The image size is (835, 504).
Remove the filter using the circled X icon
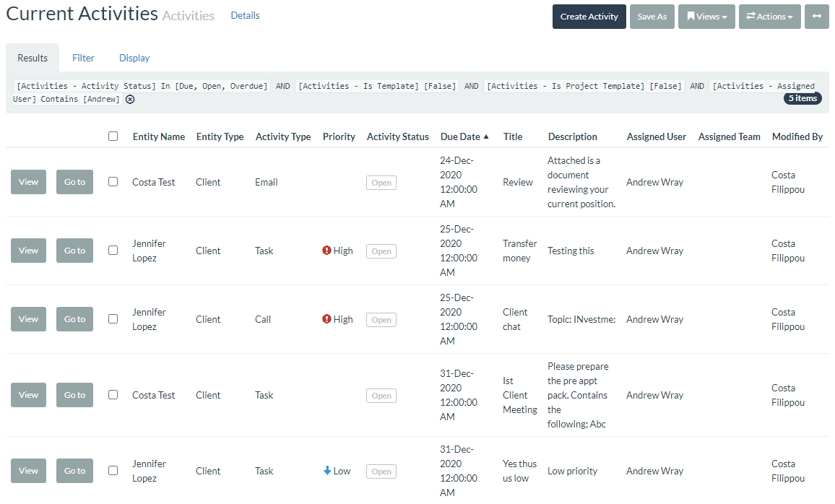point(130,99)
